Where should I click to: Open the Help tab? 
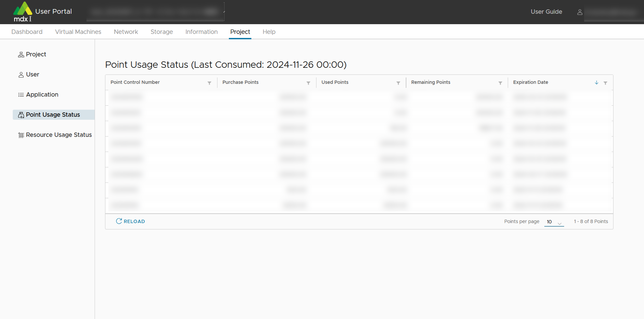pyautogui.click(x=269, y=32)
